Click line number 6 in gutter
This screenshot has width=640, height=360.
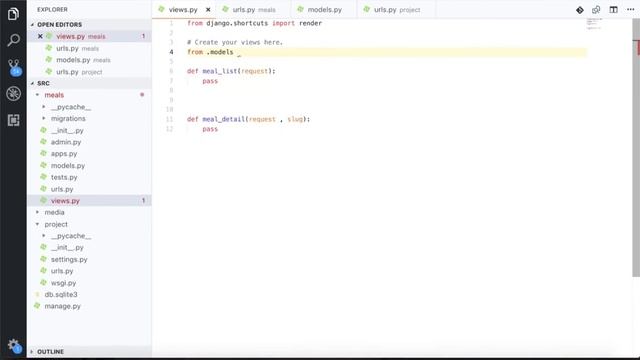(171, 71)
